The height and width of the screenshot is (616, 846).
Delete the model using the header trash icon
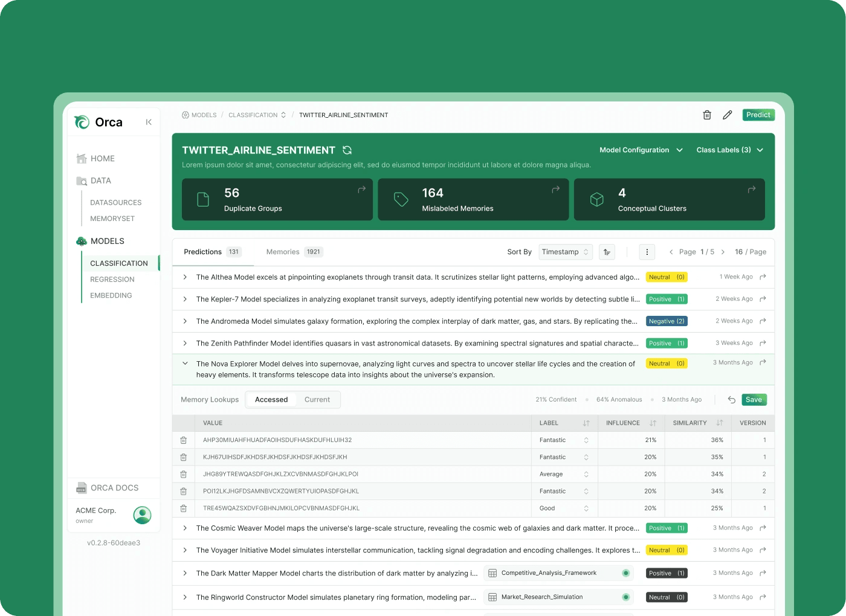pyautogui.click(x=707, y=115)
